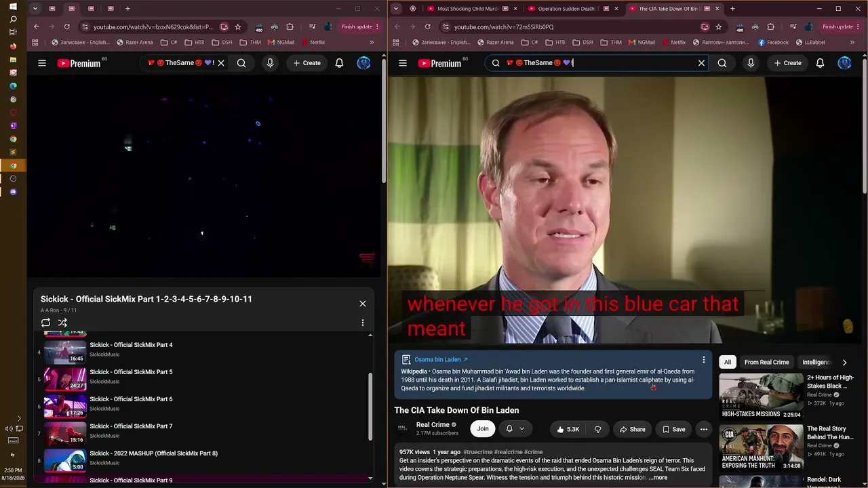
Task: Clear the search text in the left window
Action: point(221,63)
